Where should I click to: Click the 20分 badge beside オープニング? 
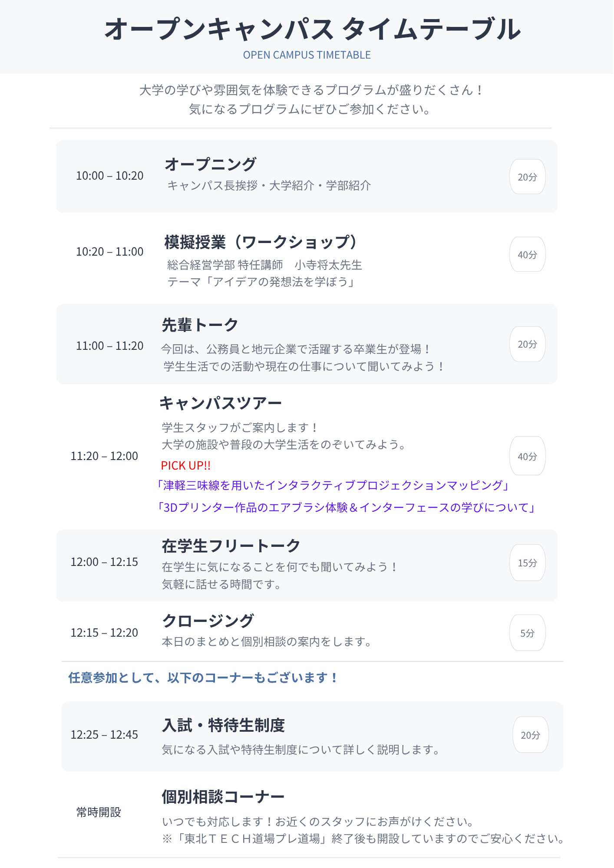527,177
